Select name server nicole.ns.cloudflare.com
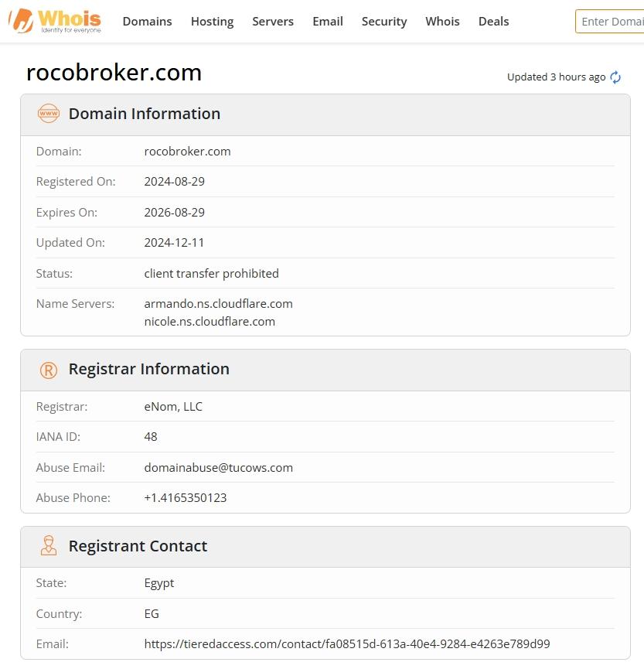The height and width of the screenshot is (669, 644). [x=210, y=322]
